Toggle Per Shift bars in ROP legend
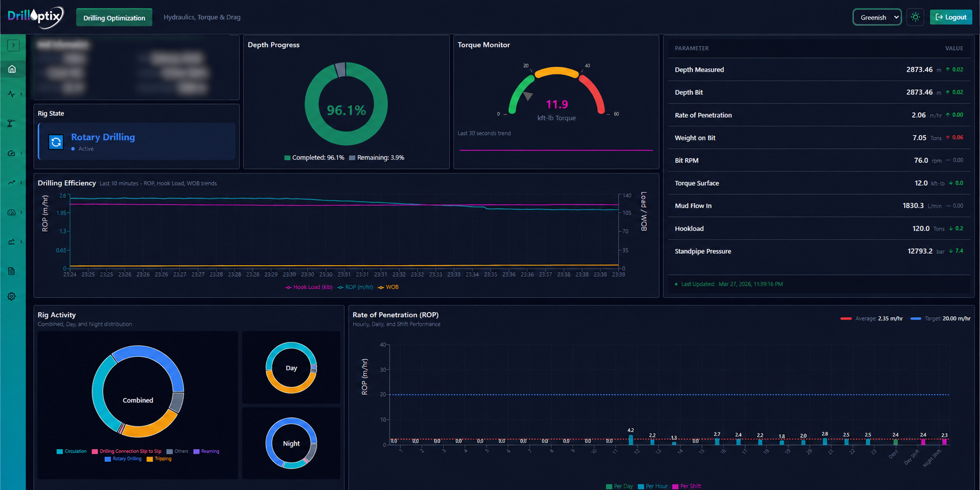The height and width of the screenshot is (490, 980). (687, 486)
